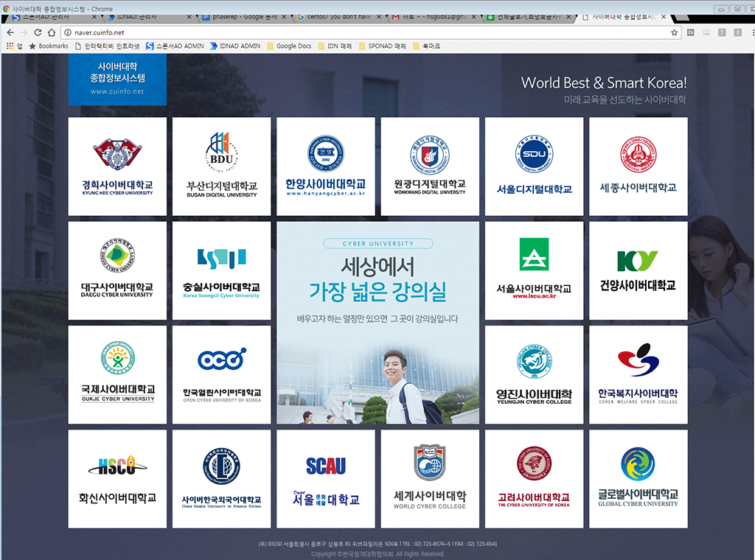Open Daegu Cyber University tile
Viewport: 755px width, 560px height.
pyautogui.click(x=117, y=270)
